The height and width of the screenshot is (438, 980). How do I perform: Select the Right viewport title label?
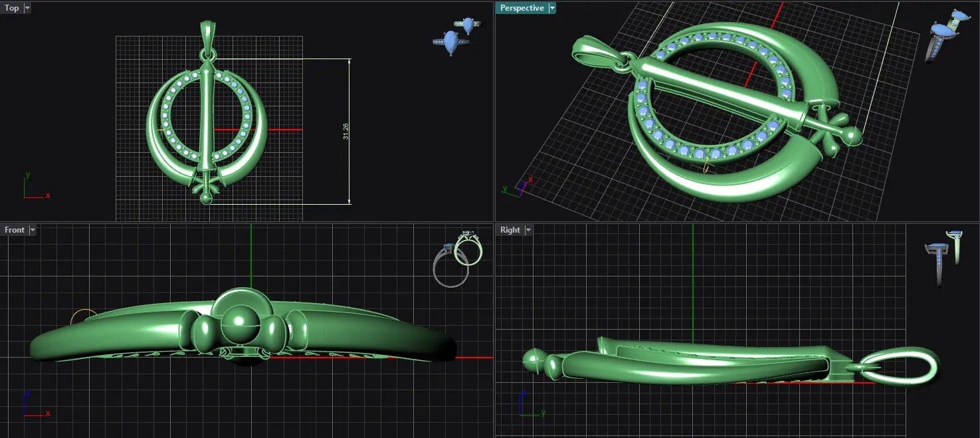tap(510, 230)
